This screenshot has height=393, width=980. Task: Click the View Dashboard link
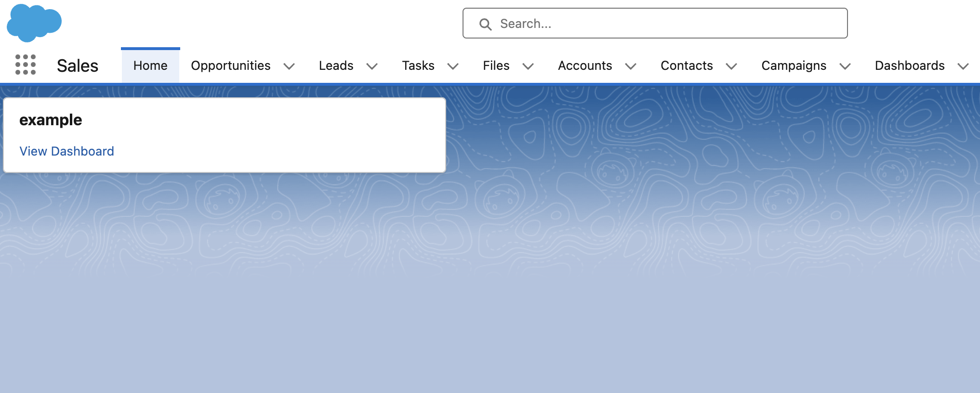click(66, 151)
